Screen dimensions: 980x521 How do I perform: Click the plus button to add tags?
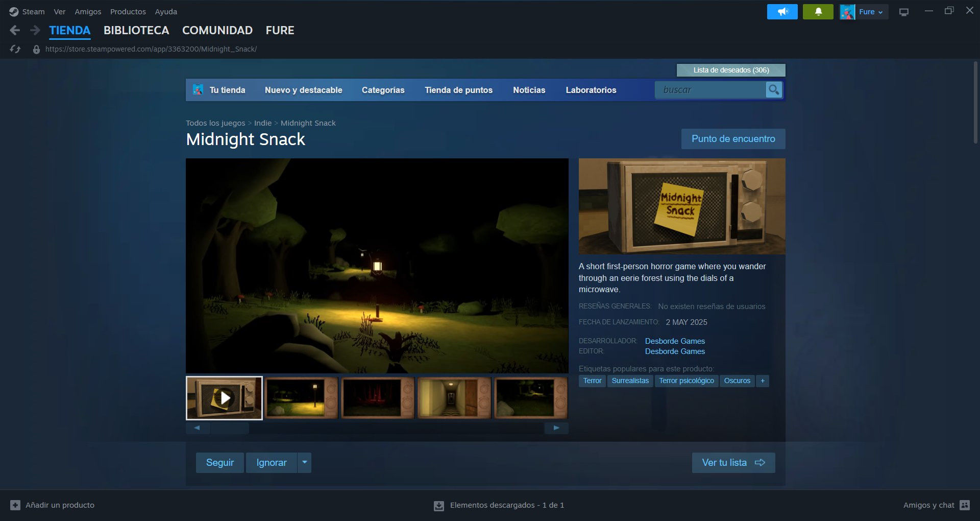pos(763,381)
